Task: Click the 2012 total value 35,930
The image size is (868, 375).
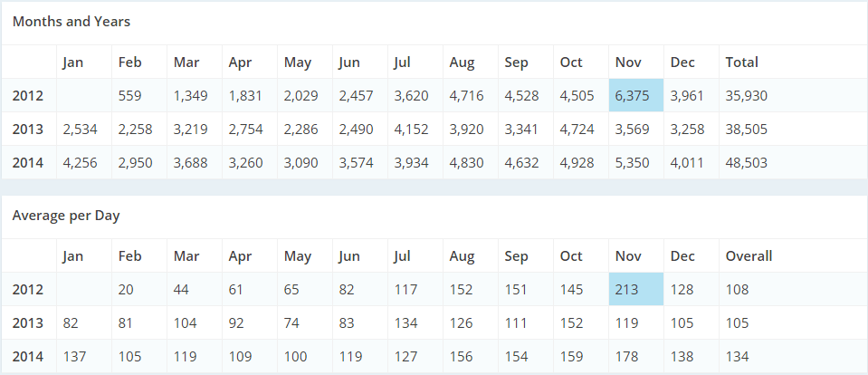Action: [x=746, y=96]
